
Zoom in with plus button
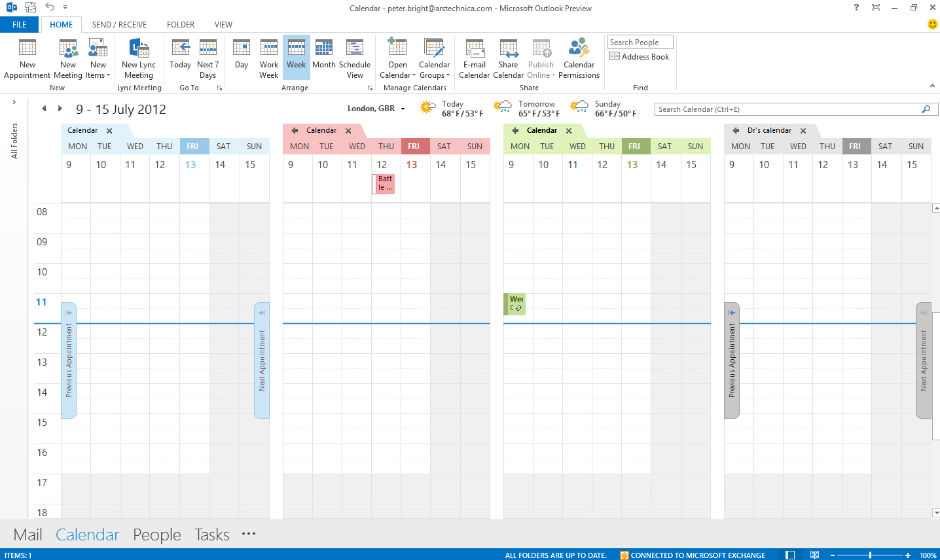pyautogui.click(x=908, y=555)
